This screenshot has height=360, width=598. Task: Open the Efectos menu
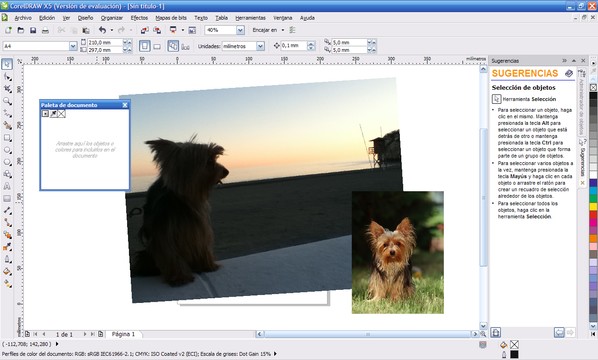point(139,18)
